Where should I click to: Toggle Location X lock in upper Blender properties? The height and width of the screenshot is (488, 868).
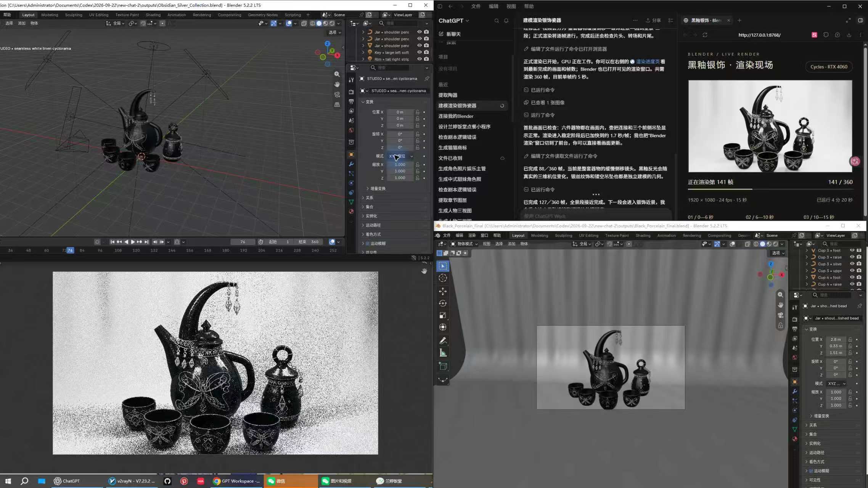point(418,112)
